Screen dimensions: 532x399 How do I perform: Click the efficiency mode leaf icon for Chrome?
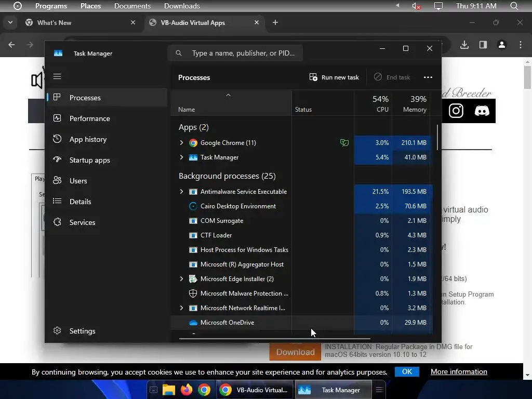[x=344, y=143]
